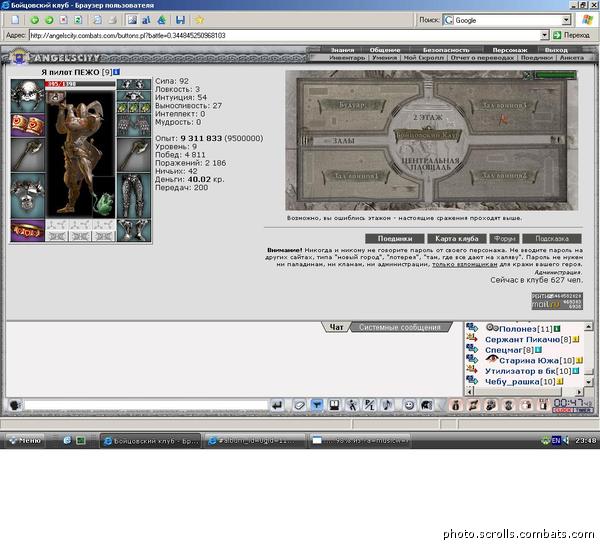Open the Анкета submenu link
This screenshot has width=600, height=544.
(x=572, y=58)
